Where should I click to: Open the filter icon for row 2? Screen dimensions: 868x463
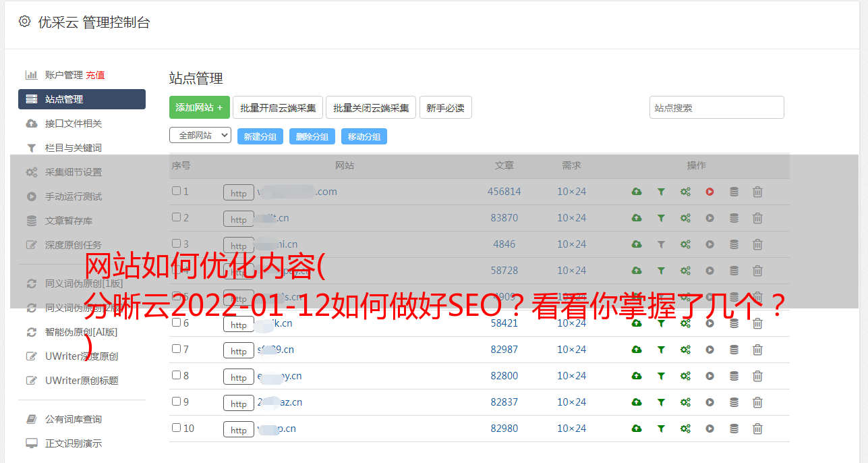point(661,218)
